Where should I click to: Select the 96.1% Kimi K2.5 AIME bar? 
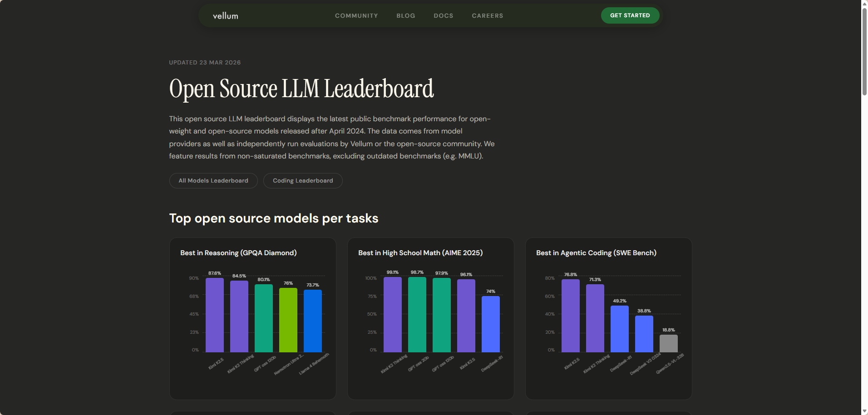click(x=466, y=316)
